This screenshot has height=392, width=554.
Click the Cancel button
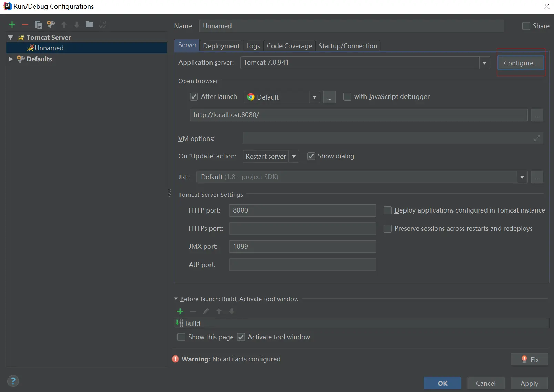coord(486,383)
